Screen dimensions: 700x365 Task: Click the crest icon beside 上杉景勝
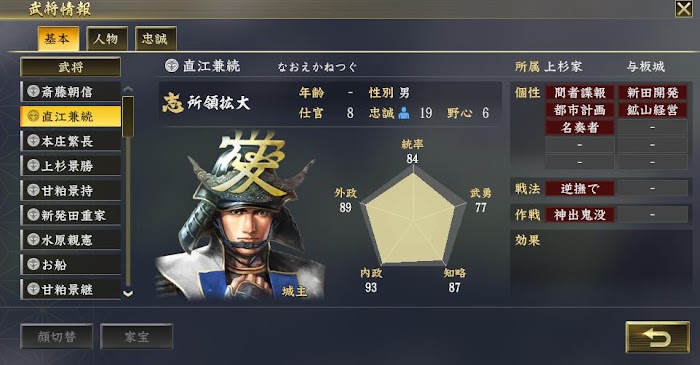pos(33,166)
